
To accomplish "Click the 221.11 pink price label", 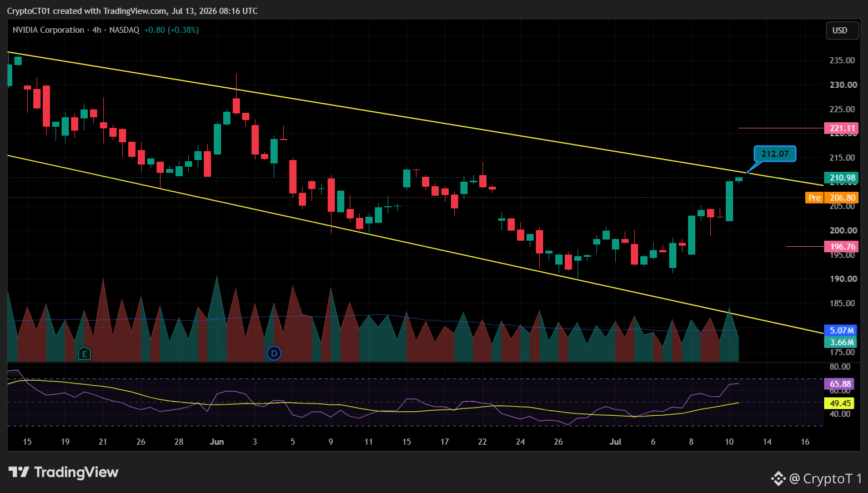I will [842, 128].
